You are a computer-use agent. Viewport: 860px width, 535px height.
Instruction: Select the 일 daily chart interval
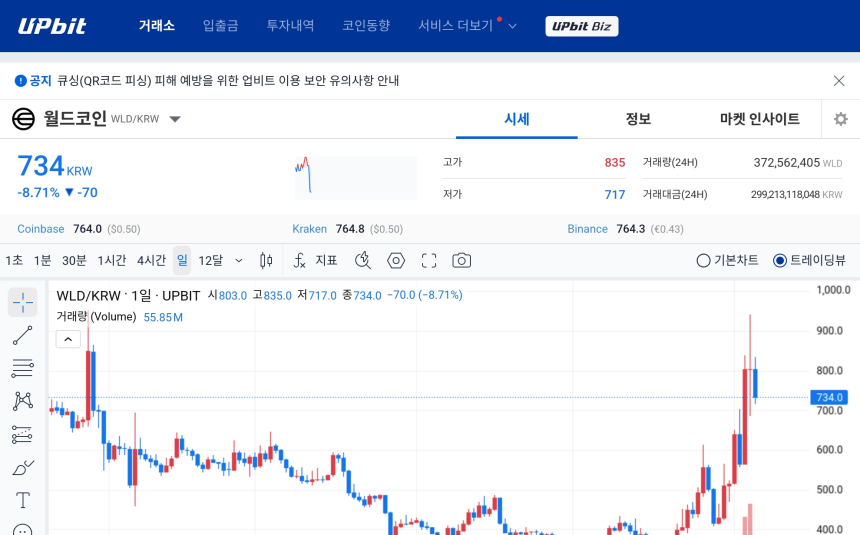[x=182, y=261]
